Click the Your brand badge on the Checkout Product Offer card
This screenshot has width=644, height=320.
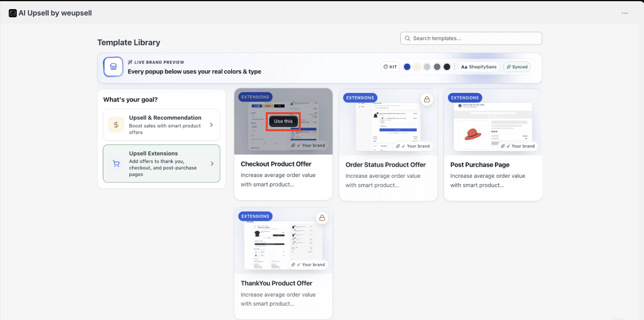pos(308,145)
